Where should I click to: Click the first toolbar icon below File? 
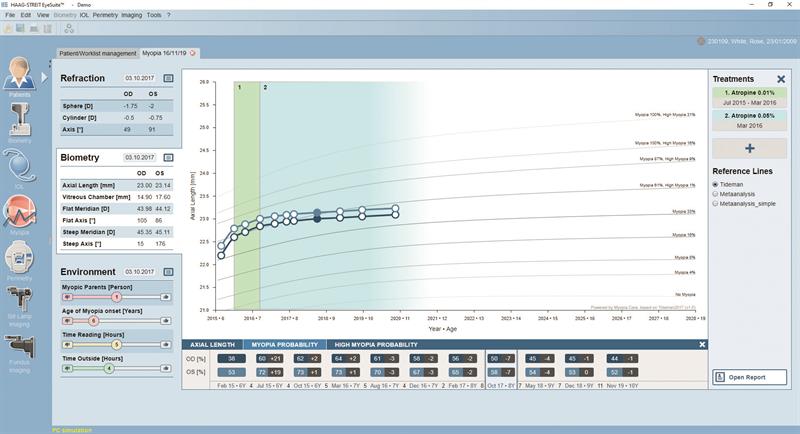(x=8, y=29)
